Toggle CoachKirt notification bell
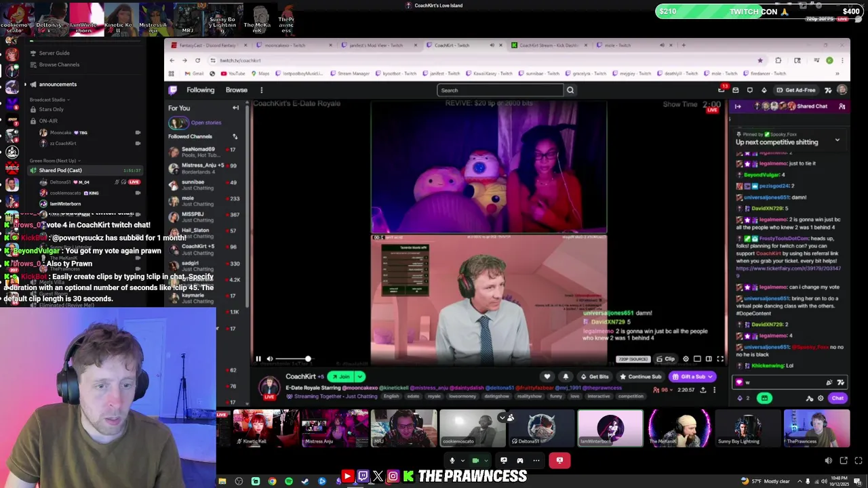 point(566,377)
